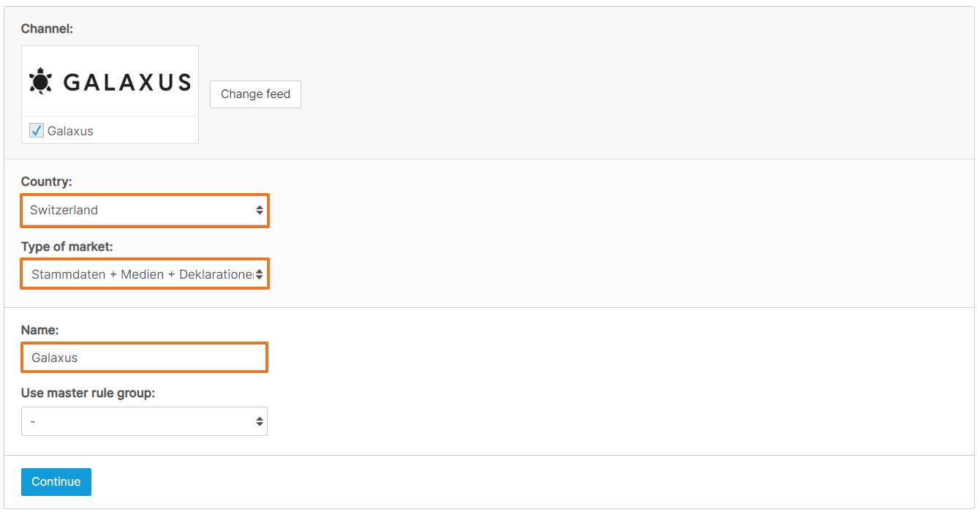Uncheck the Galaxus channel checkbox
Image resolution: width=980 pixels, height=512 pixels.
(37, 131)
